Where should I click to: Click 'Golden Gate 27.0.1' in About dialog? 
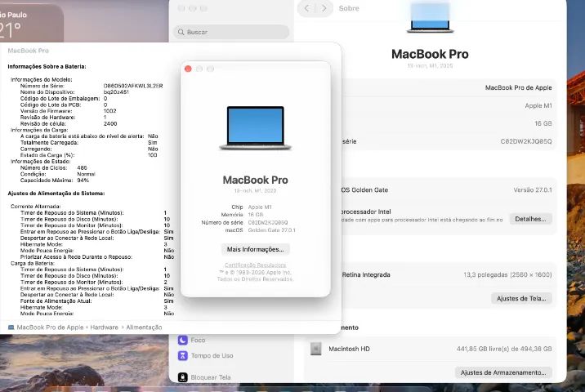click(271, 230)
